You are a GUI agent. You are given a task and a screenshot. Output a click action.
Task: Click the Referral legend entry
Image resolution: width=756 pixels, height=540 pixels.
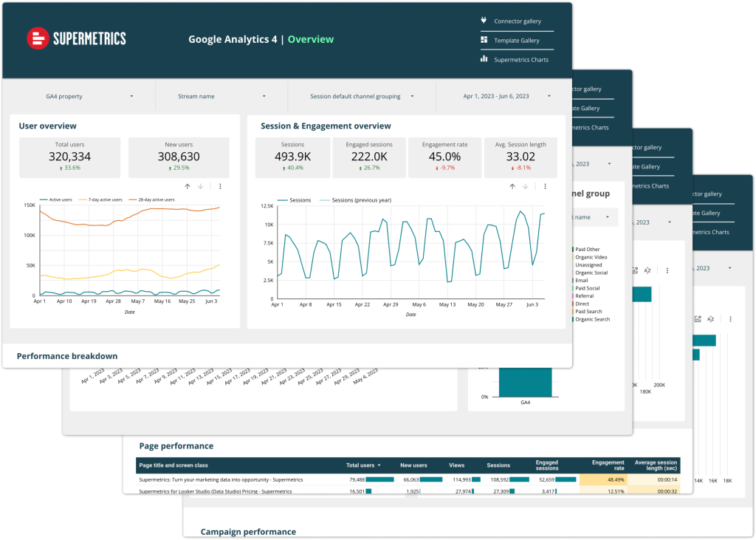585,295
